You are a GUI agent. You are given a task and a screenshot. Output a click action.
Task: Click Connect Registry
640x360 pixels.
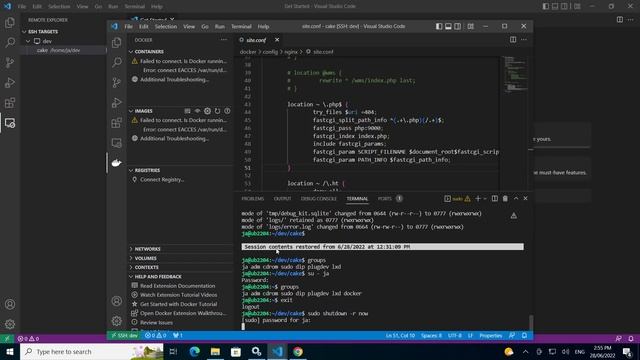coord(162,180)
